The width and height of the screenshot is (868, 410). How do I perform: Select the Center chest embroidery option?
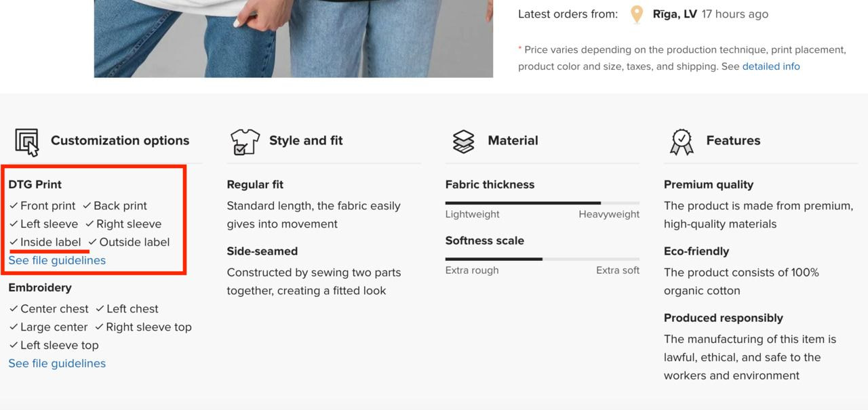(47, 308)
